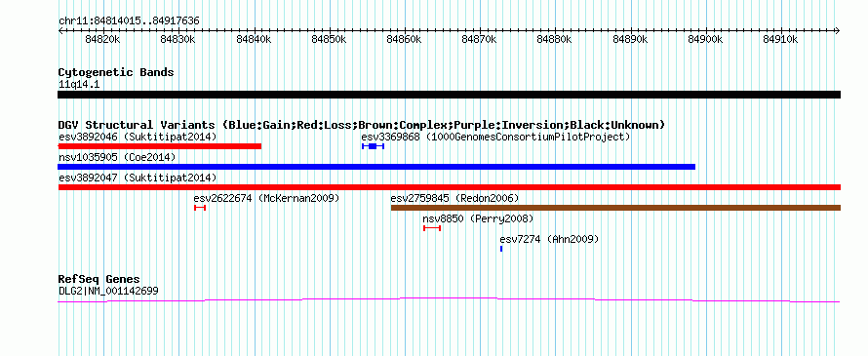Screen dimensions: 868x356
Task: Open the esv3892047 (Suktitipat2014) label
Action: (x=138, y=178)
